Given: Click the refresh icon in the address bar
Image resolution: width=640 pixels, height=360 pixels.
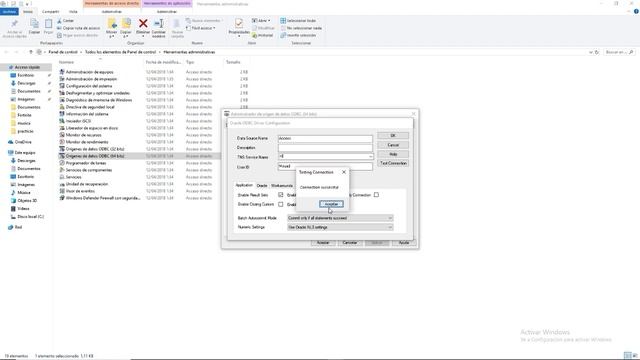Looking at the screenshot, I should click(x=597, y=52).
